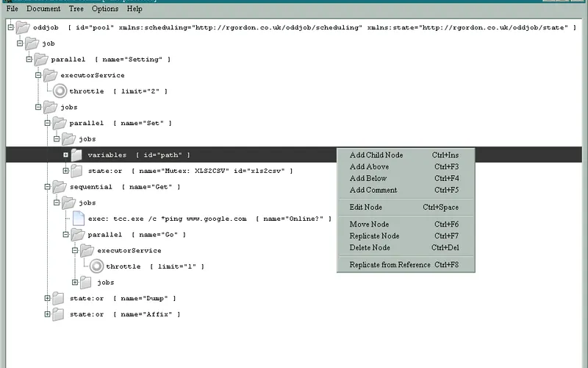588x368 pixels.
Task: Choose Add Child Node from context menu
Action: 406,155
